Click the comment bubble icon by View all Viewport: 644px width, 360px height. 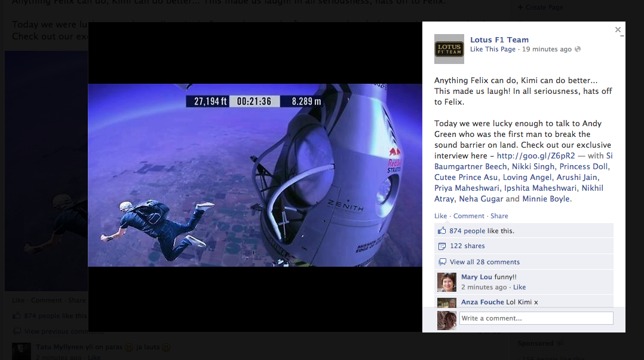[442, 262]
